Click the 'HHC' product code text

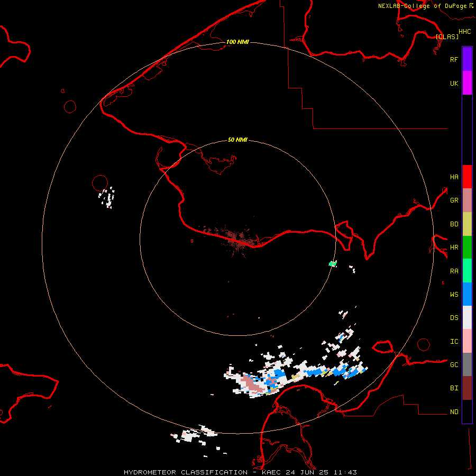(464, 32)
